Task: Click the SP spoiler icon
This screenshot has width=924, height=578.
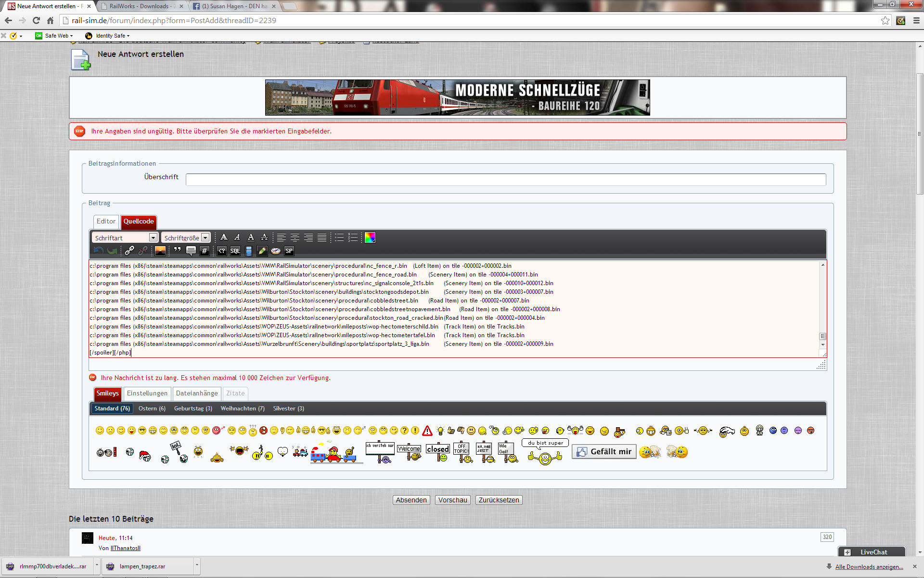Action: [289, 250]
